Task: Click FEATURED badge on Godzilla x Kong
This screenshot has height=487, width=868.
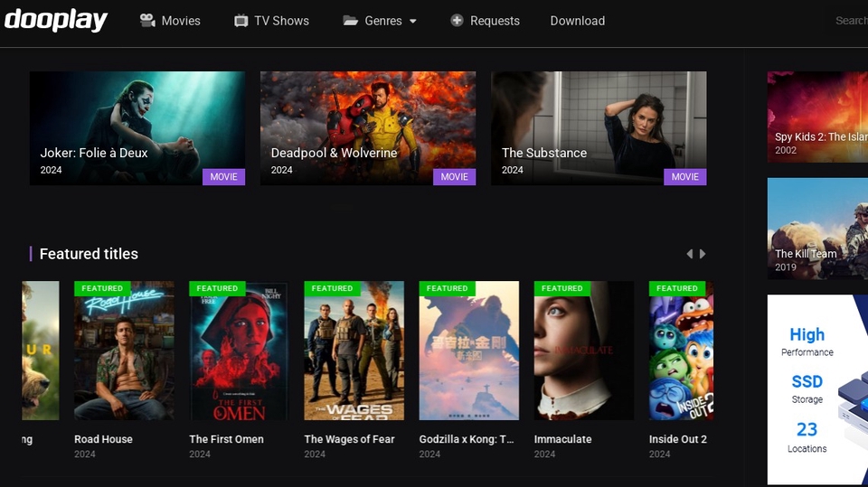Action: pos(448,288)
